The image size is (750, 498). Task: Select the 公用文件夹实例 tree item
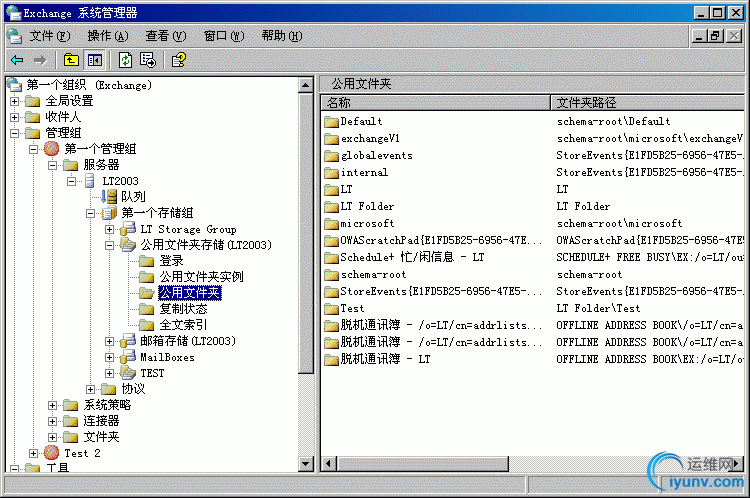201,277
